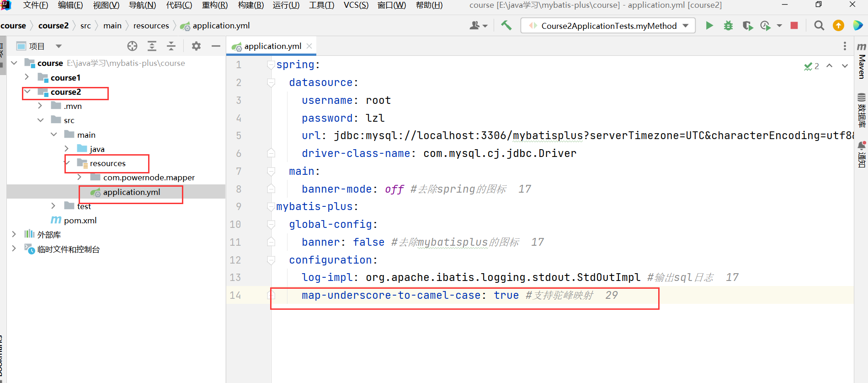
Task: Open the 视图(V) menu
Action: pos(106,5)
